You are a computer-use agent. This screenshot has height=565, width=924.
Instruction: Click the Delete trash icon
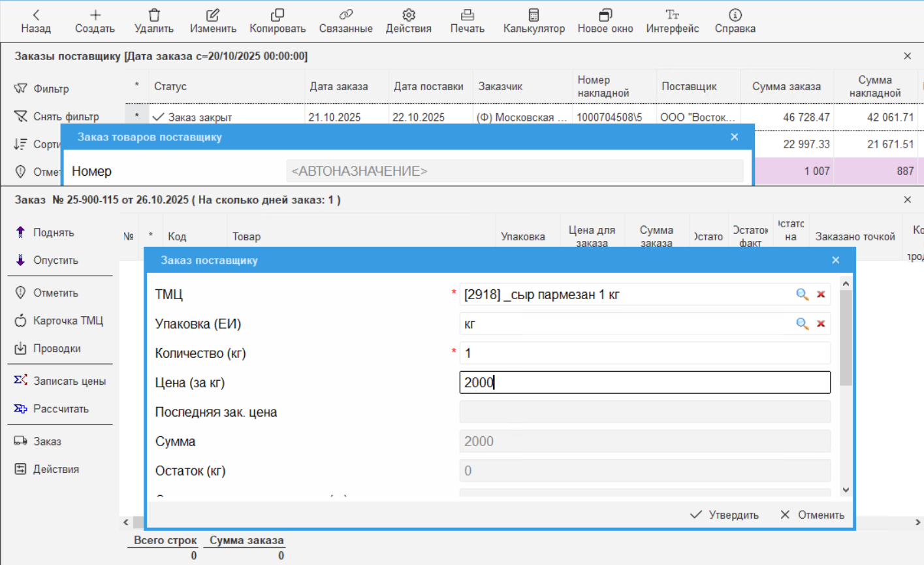(x=154, y=15)
